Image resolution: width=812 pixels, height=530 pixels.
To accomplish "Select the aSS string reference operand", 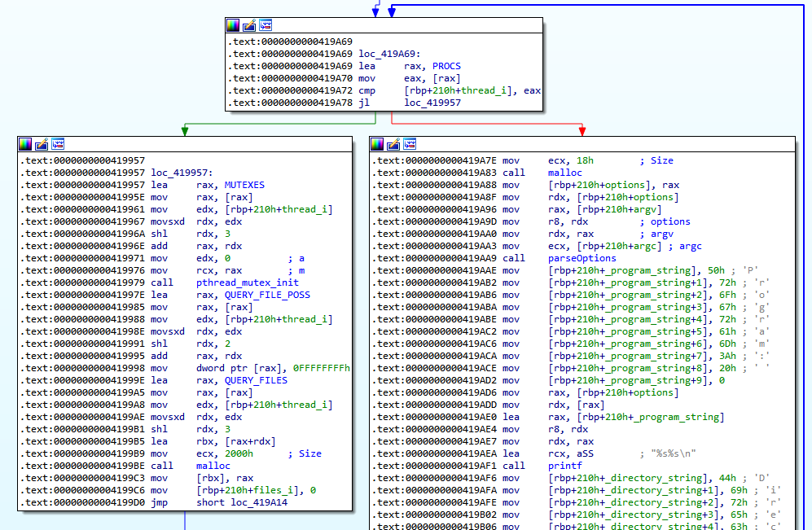I will click(586, 454).
